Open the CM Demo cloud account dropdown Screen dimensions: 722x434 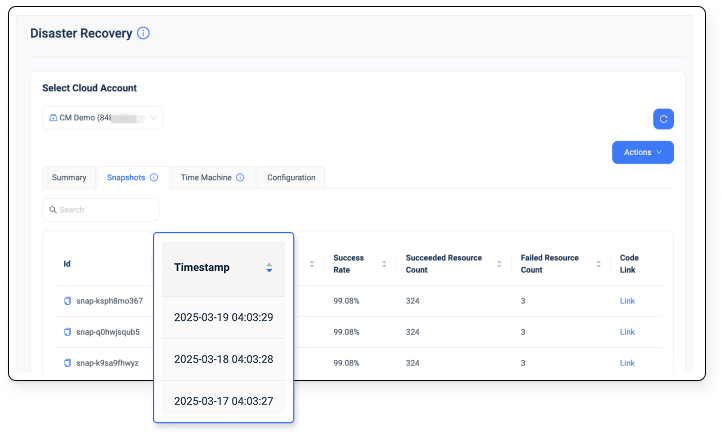(102, 118)
